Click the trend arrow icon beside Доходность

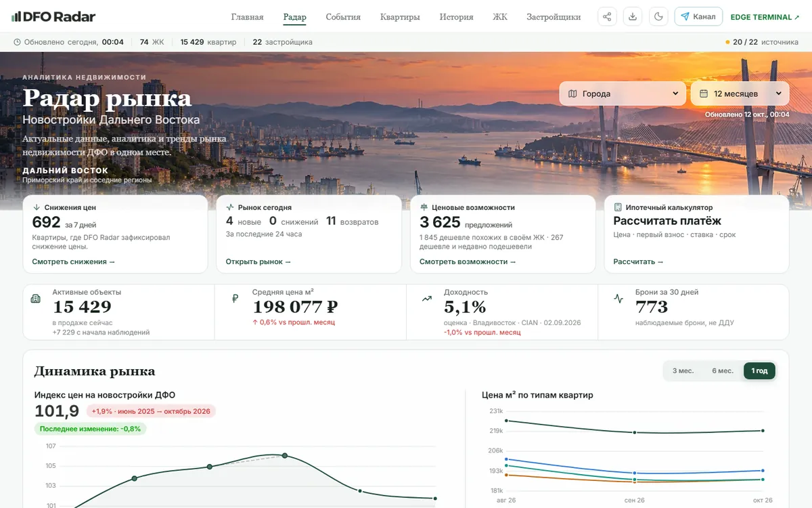coord(426,299)
